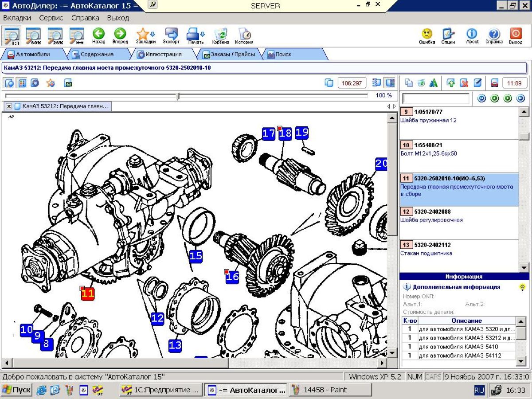Click the green recycle icon in parts panel toolbar

[421, 82]
